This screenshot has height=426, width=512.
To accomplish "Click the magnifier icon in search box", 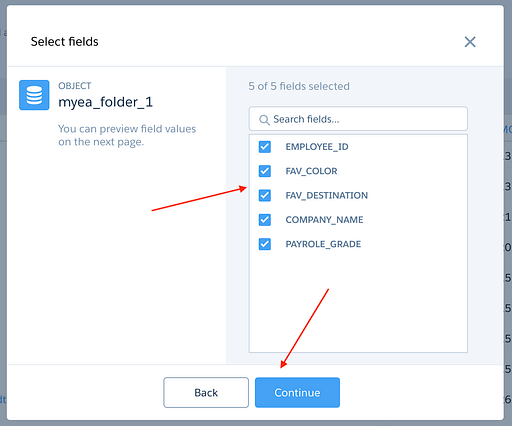I will 264,120.
